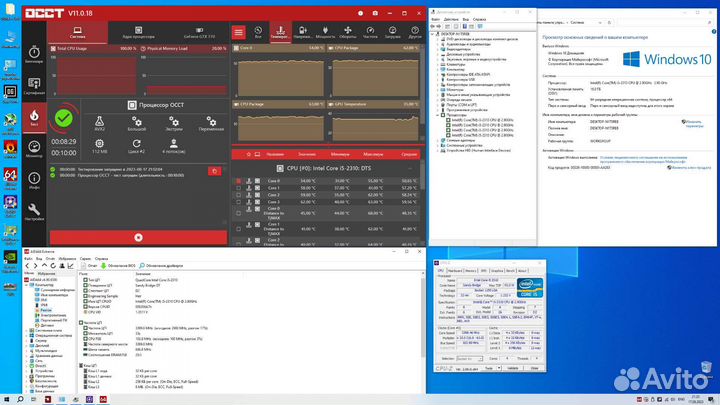720x405 pixels.
Task: Open OCCT Settings wrench icon
Action: (x=35, y=211)
